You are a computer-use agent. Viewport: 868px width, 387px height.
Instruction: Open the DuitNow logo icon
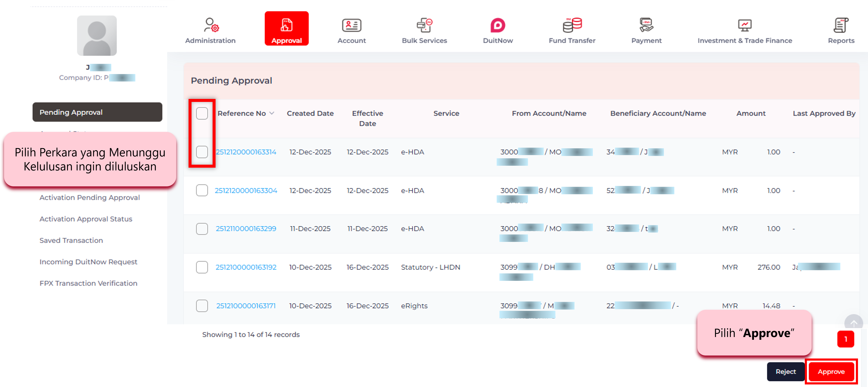(x=498, y=25)
